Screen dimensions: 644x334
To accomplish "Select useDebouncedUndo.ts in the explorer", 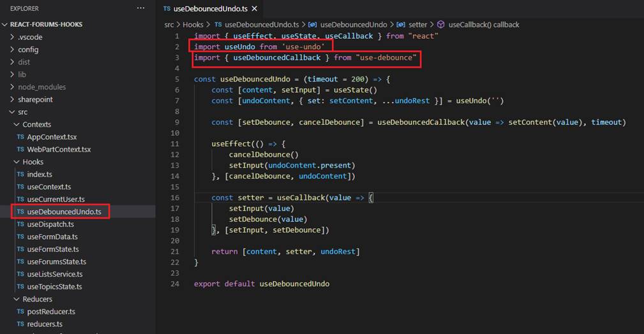I will click(64, 212).
